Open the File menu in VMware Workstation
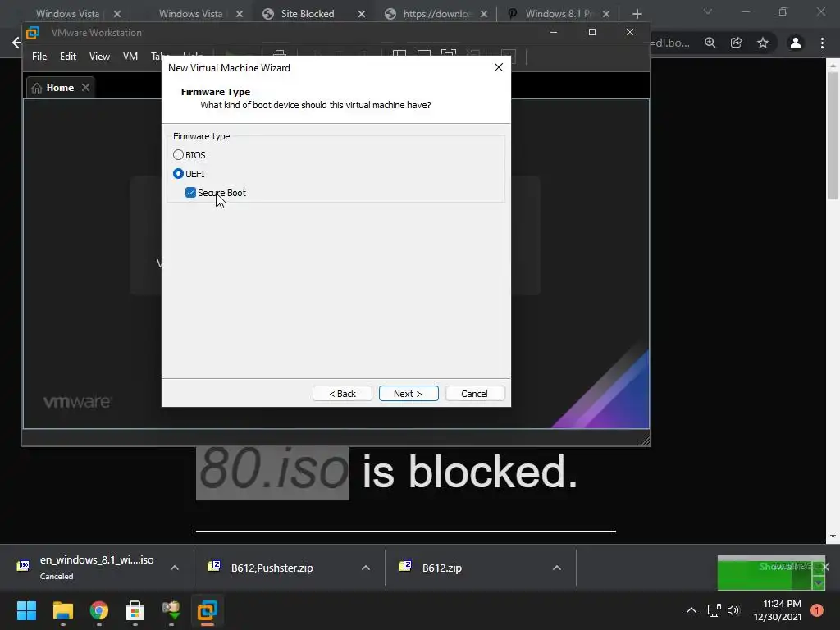Viewport: 840px width, 630px height. tap(39, 57)
